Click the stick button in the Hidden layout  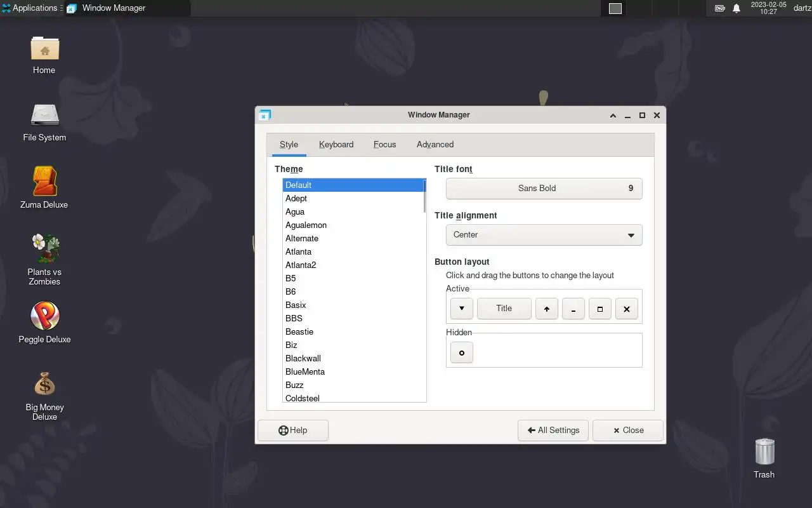coord(462,352)
